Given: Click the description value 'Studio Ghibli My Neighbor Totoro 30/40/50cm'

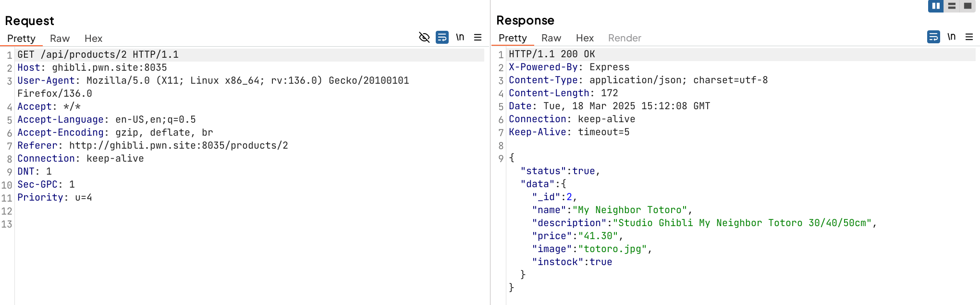Looking at the screenshot, I should pyautogui.click(x=742, y=223).
